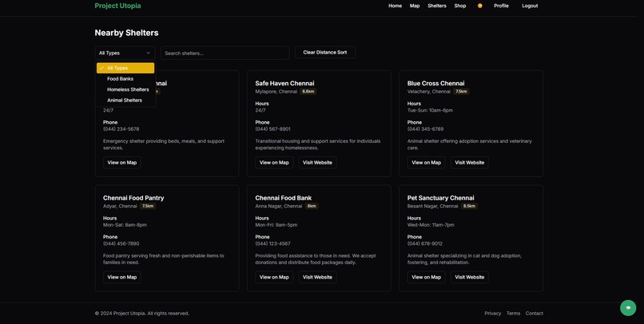Click hours text Mon-Sat: 8am-8pm
Viewport: 644px width, 324px height.
pyautogui.click(x=125, y=225)
